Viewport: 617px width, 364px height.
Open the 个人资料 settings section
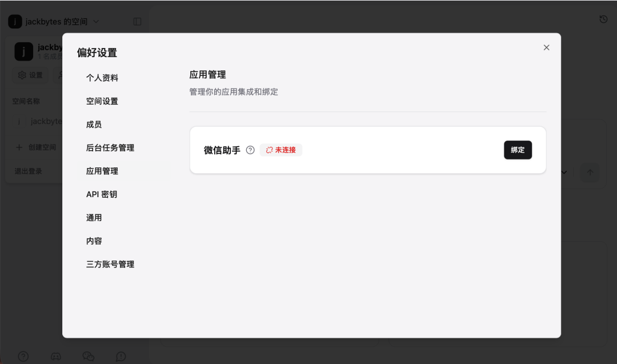point(102,78)
